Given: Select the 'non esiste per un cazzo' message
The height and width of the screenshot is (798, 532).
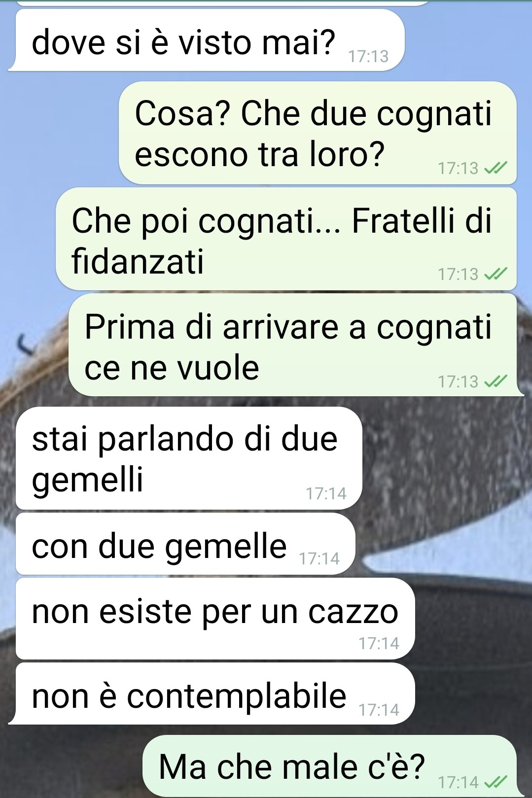Looking at the screenshot, I should 215,619.
